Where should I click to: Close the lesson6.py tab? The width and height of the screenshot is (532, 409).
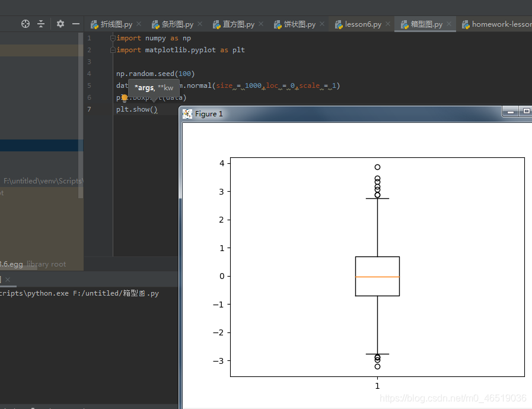click(388, 24)
